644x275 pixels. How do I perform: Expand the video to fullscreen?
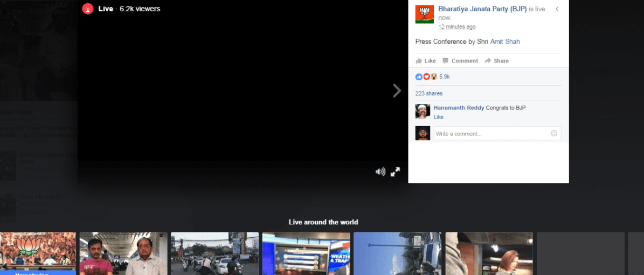(x=395, y=171)
